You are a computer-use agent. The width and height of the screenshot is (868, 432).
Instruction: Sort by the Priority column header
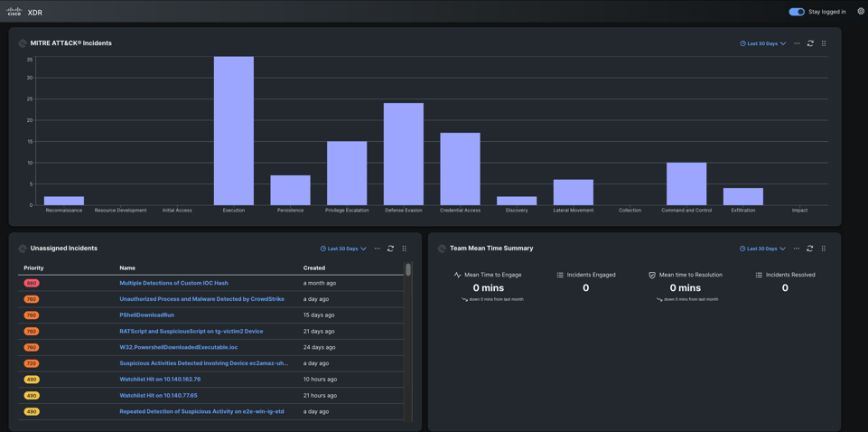pyautogui.click(x=33, y=268)
